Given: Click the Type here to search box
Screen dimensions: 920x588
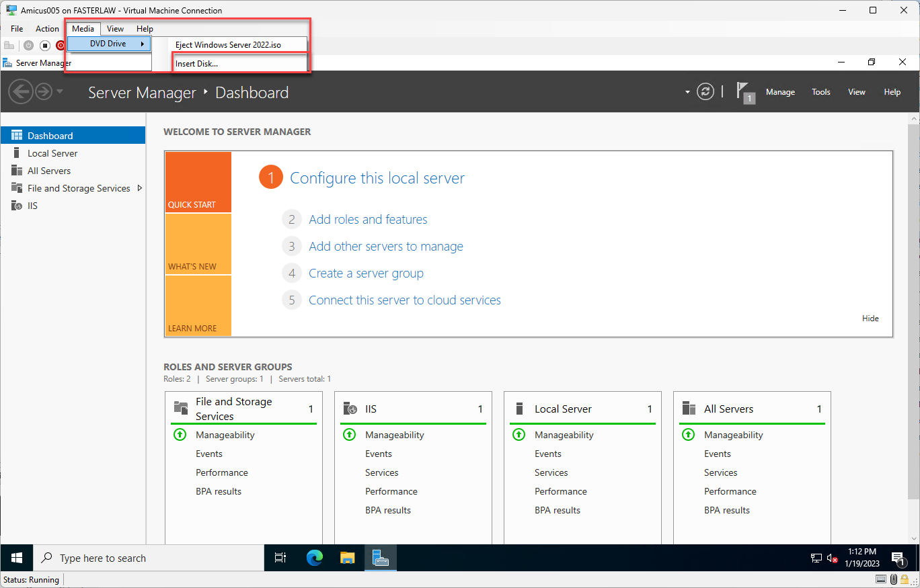Looking at the screenshot, I should coord(149,558).
